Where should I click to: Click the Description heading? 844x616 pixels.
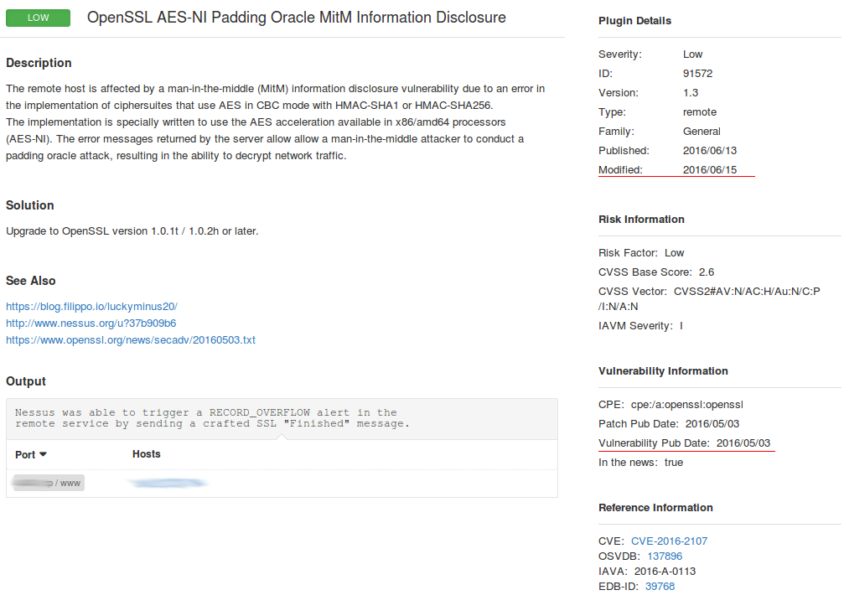(39, 63)
